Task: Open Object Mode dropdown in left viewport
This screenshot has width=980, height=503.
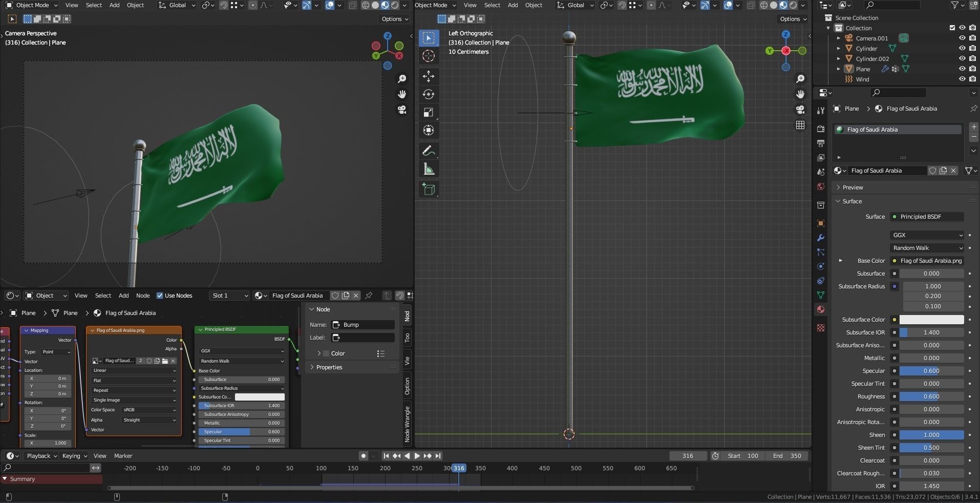Action: pyautogui.click(x=32, y=5)
